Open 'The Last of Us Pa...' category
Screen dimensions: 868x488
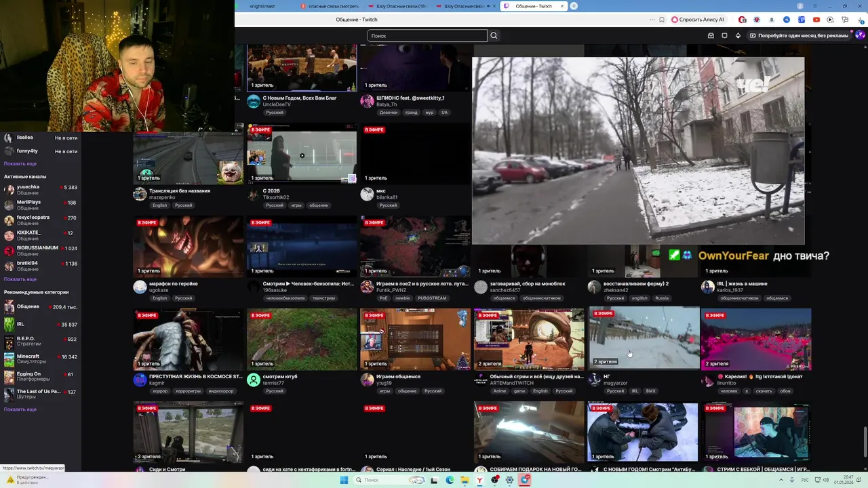pyautogui.click(x=41, y=394)
